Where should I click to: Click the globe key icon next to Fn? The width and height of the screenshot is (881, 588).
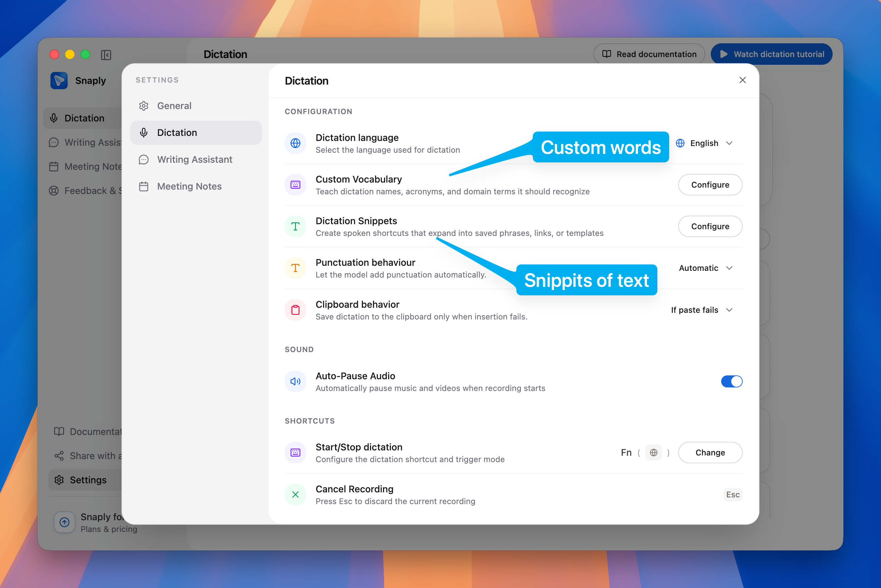point(654,453)
